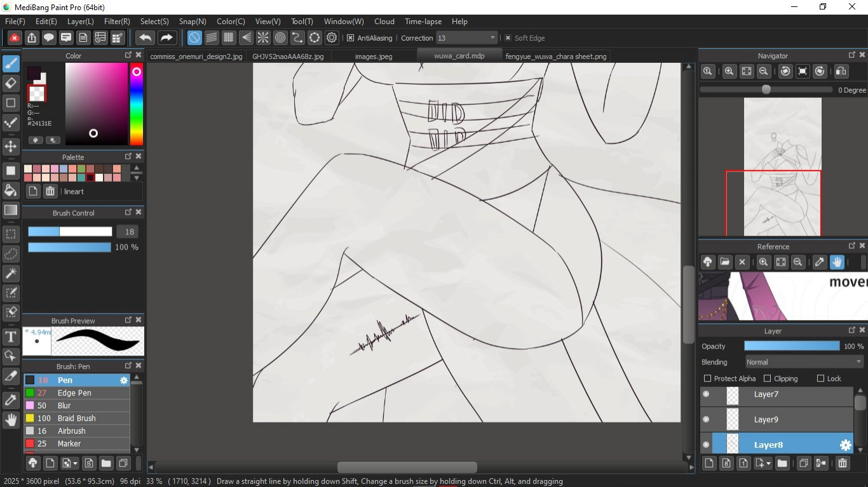The height and width of the screenshot is (487, 868).
Task: Select the Blur brush
Action: 77,406
